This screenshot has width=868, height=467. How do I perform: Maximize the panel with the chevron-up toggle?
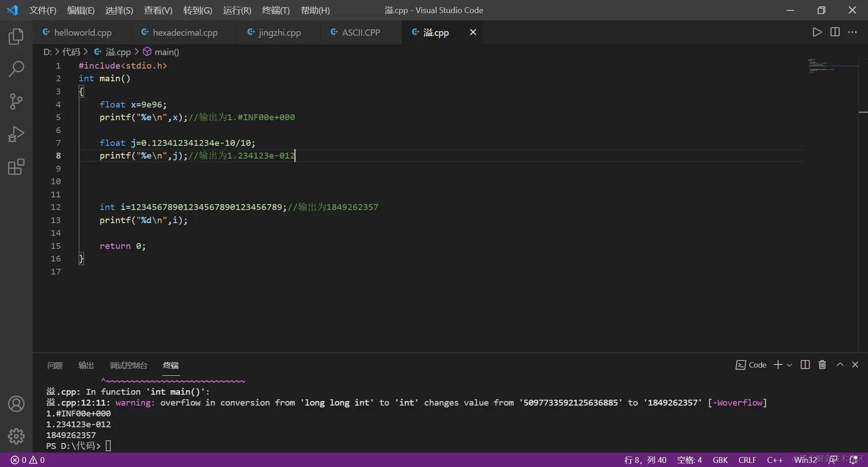840,365
